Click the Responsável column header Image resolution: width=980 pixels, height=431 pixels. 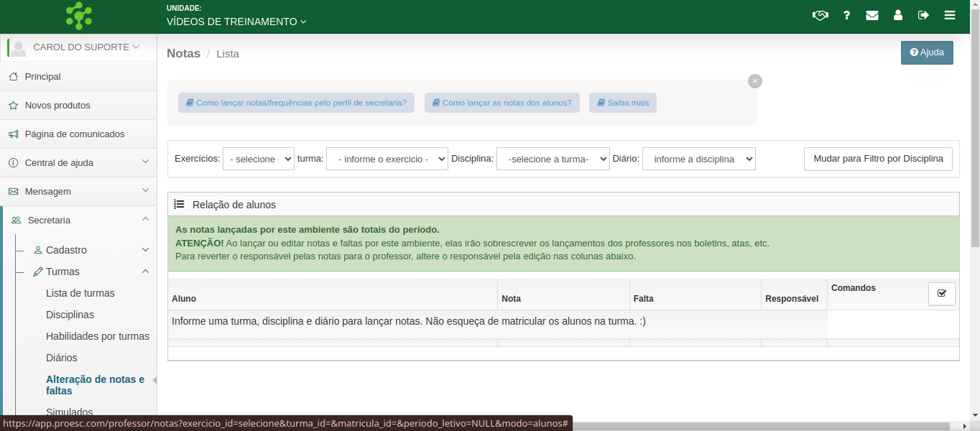(792, 299)
